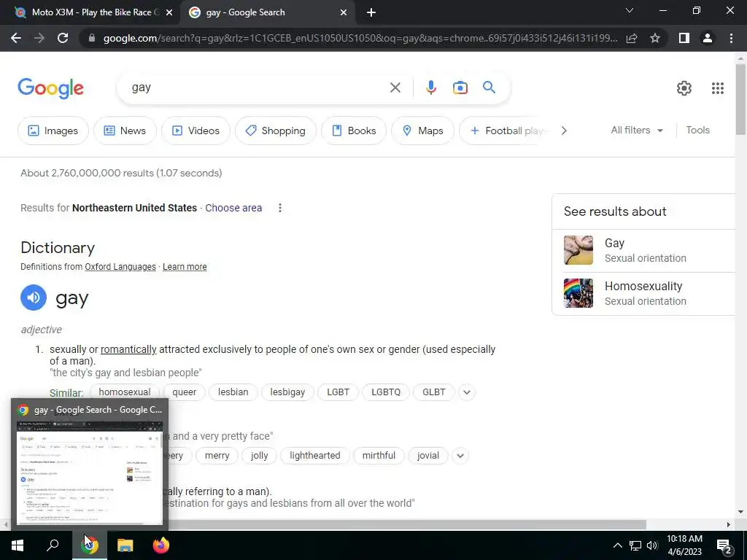Open the Chrome side panel icon
Image resolution: width=747 pixels, height=560 pixels.
coord(684,38)
